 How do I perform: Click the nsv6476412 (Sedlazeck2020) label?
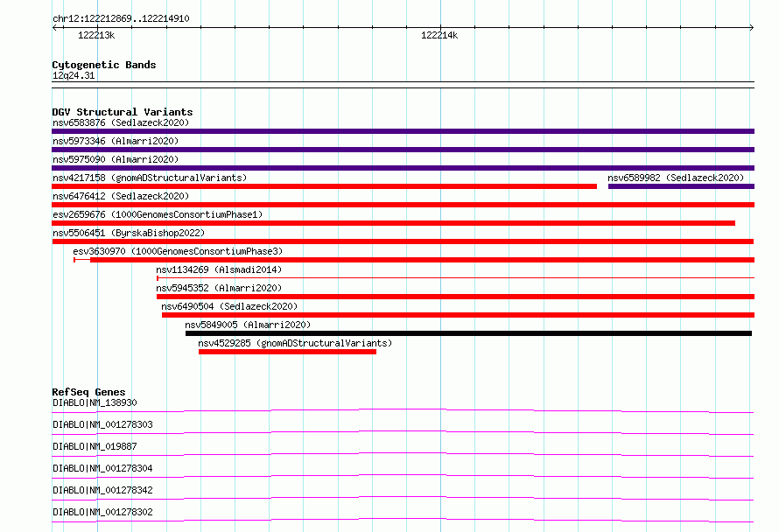point(121,196)
